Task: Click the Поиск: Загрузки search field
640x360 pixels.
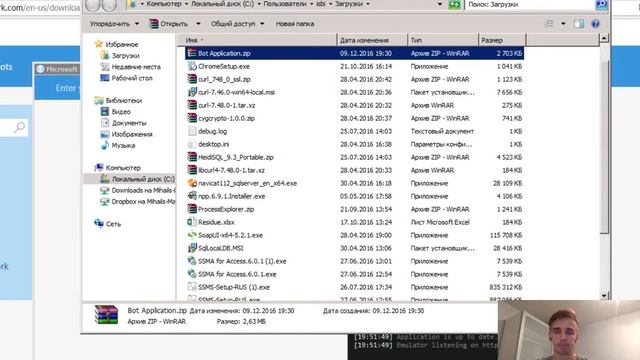Action: coord(530,4)
